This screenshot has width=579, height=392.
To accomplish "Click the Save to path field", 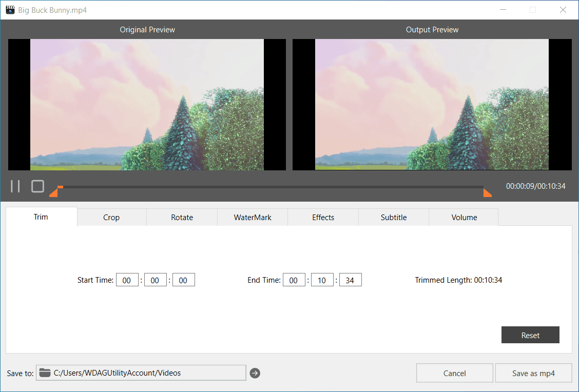I will click(x=141, y=373).
